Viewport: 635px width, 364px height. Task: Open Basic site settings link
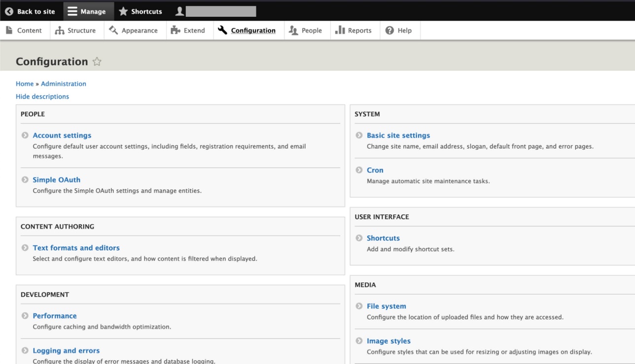(x=398, y=135)
